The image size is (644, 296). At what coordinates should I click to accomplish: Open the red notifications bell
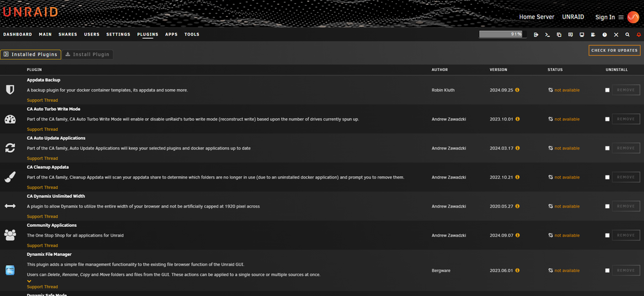pos(639,35)
